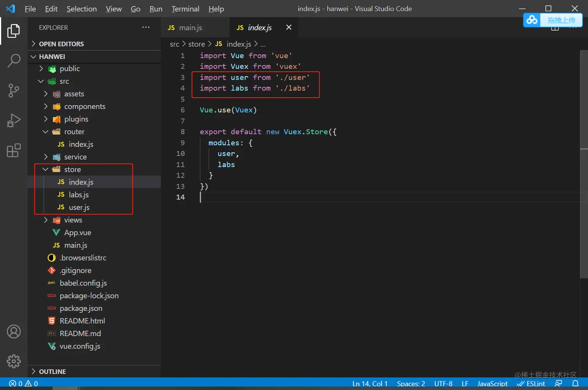Viewport: 588px width, 390px height.
Task: Click the errors and warnings status indicator
Action: (x=23, y=384)
